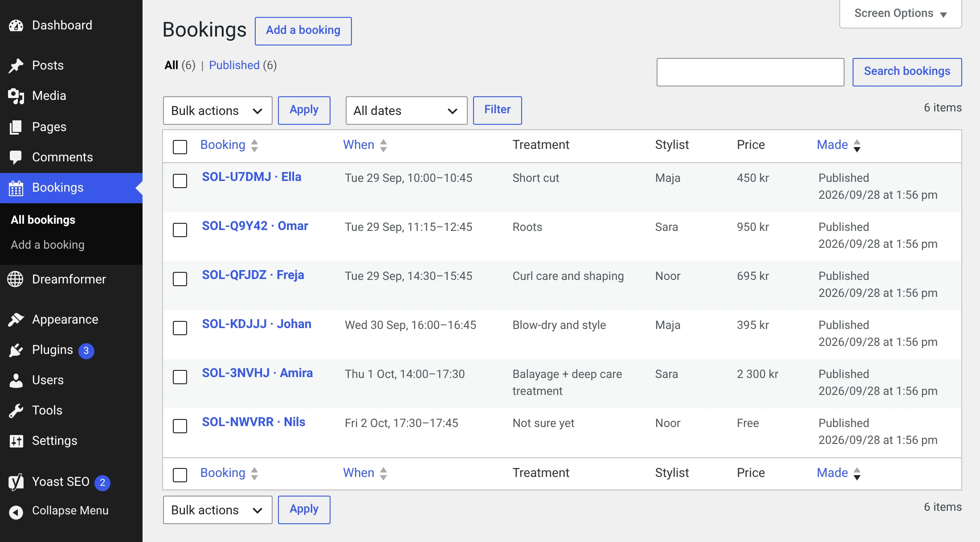Click the Bookings calendar icon

tap(16, 188)
